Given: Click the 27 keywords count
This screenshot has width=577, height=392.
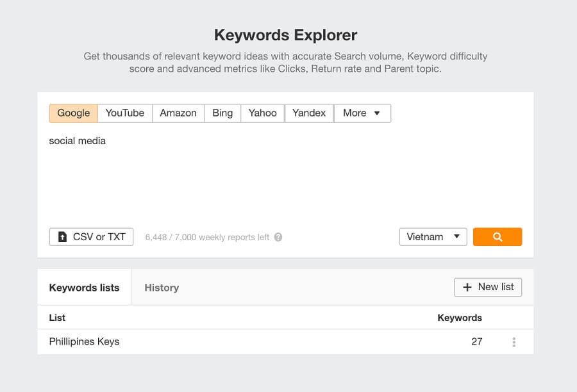Looking at the screenshot, I should click(476, 341).
